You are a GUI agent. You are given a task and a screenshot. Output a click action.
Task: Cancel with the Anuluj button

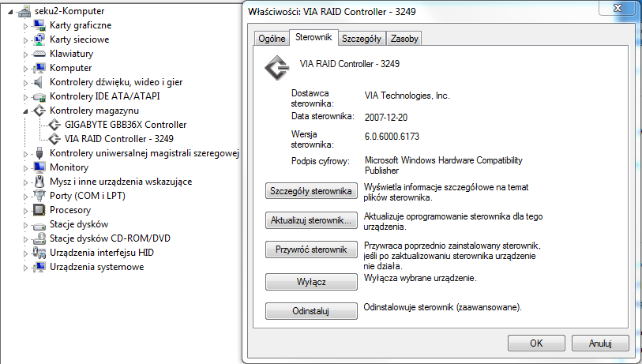pos(600,343)
